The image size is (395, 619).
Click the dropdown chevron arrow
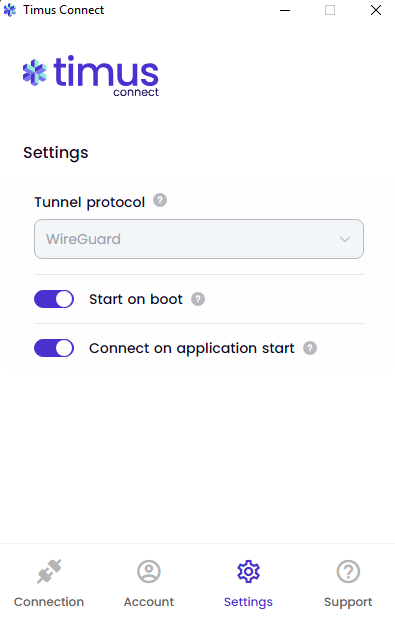point(345,239)
